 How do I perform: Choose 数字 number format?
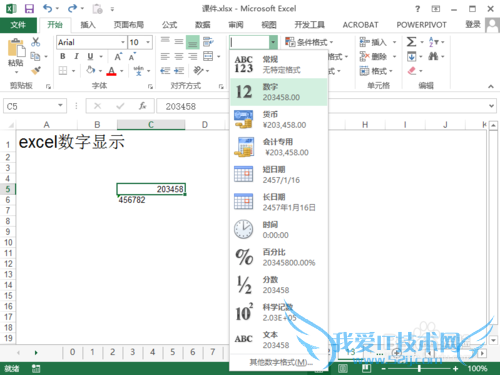pyautogui.click(x=279, y=92)
